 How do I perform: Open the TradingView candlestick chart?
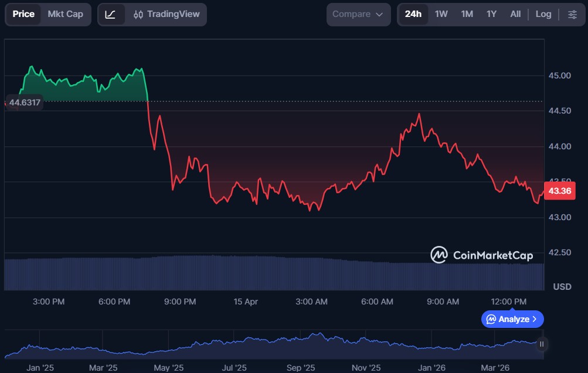click(x=166, y=14)
